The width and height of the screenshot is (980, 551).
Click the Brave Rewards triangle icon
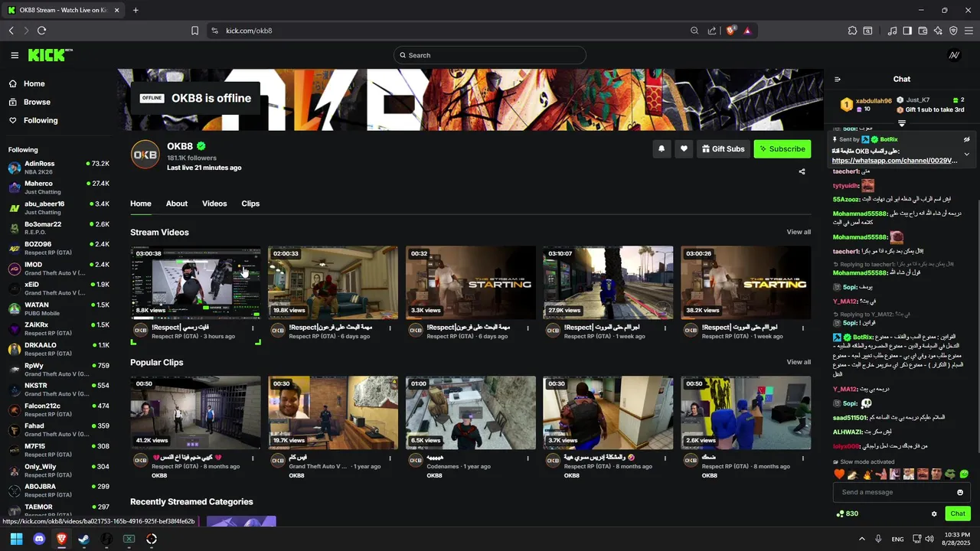[747, 31]
